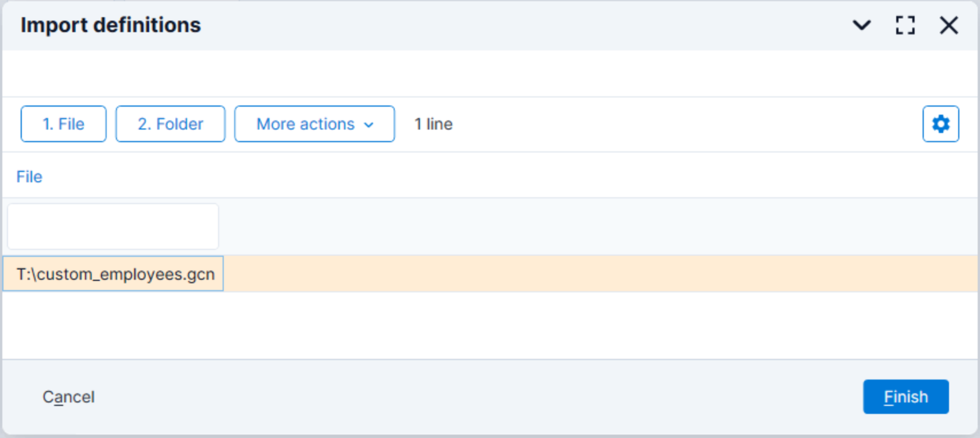980x438 pixels.
Task: Click the '1. File' button
Action: 64,124
